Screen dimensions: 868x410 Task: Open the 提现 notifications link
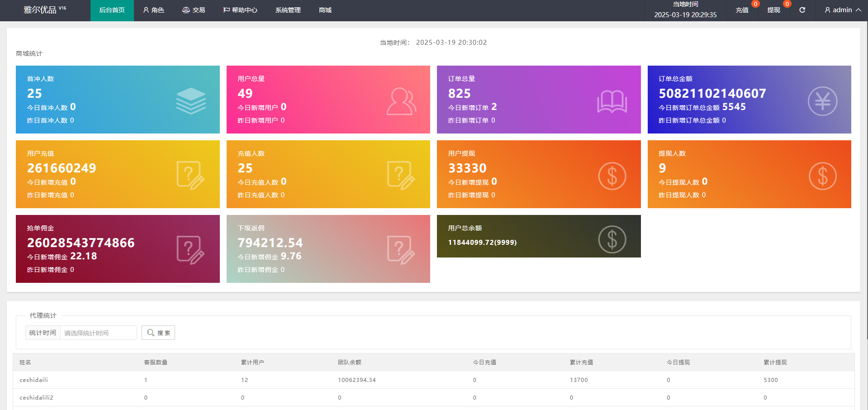point(773,10)
